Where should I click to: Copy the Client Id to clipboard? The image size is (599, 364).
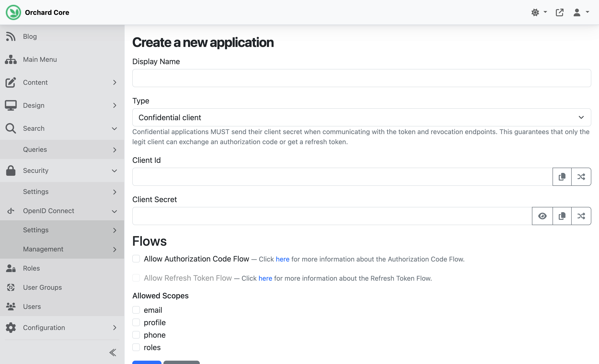pos(562,177)
